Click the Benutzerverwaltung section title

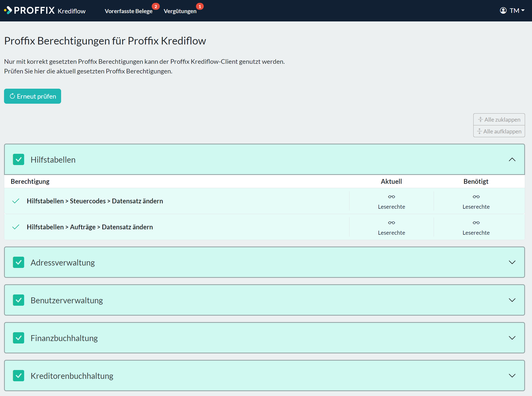coord(67,300)
